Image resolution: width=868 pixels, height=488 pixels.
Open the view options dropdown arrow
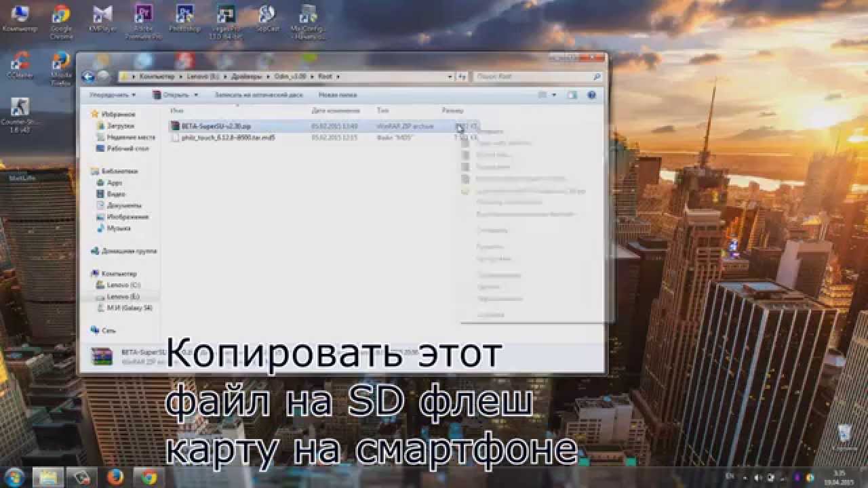(554, 96)
